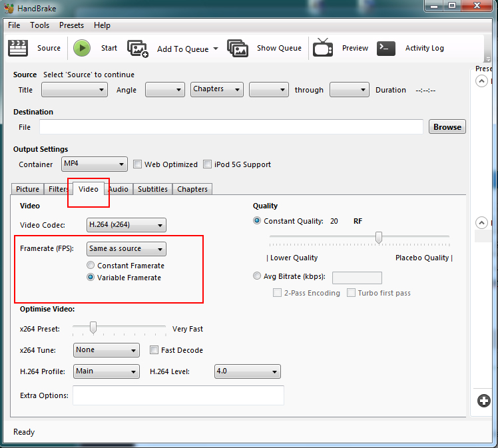Open the Tools menu
Screen dimensions: 498x448
pyautogui.click(x=40, y=25)
